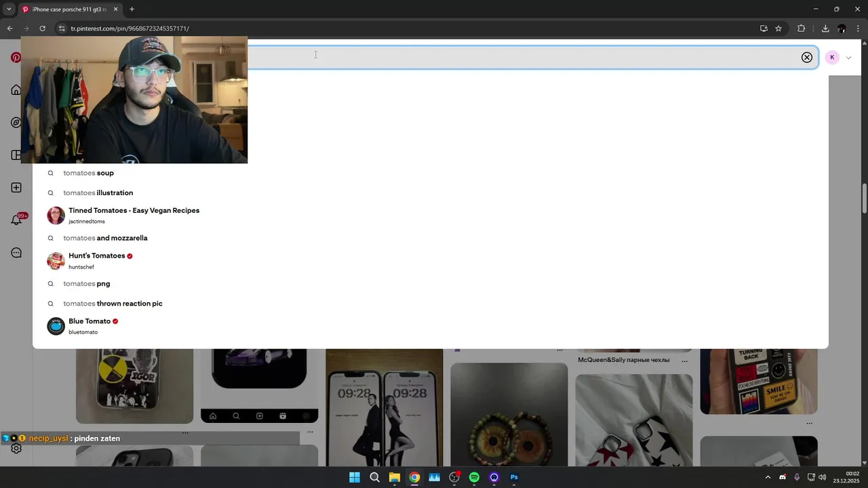Open Hunt's Tomatoes profile result
The width and height of the screenshot is (868, 488).
pos(90,261)
